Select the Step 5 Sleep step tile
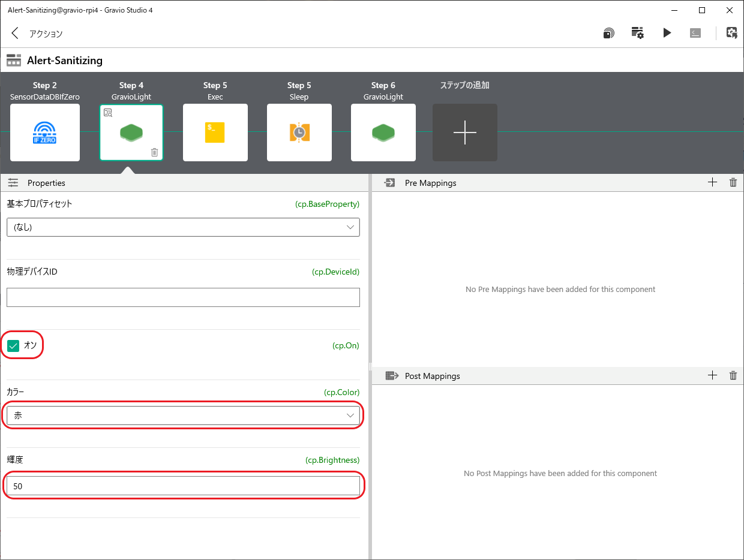Image resolution: width=744 pixels, height=560 pixels. click(299, 133)
